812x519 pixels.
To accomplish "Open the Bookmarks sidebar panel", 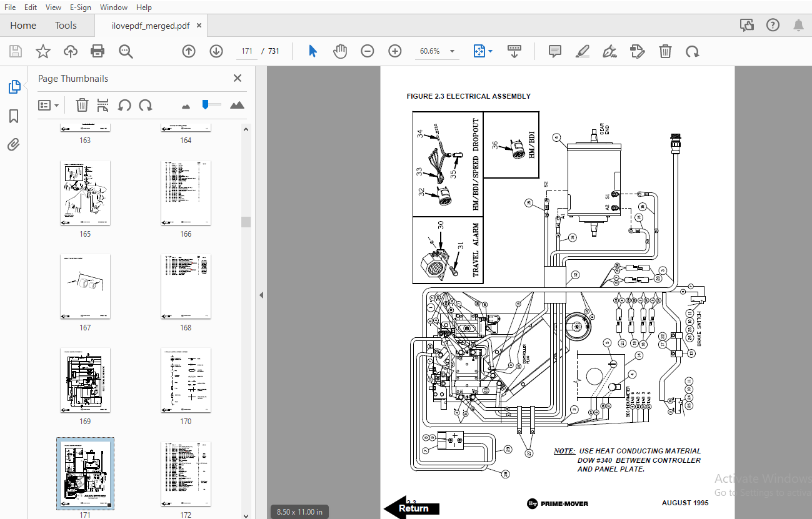I will click(x=14, y=116).
